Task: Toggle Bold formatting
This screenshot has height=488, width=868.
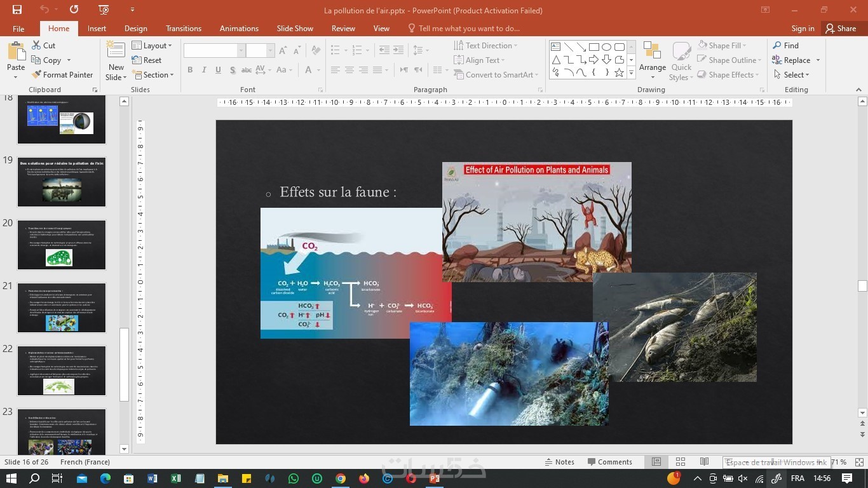Action: click(190, 70)
